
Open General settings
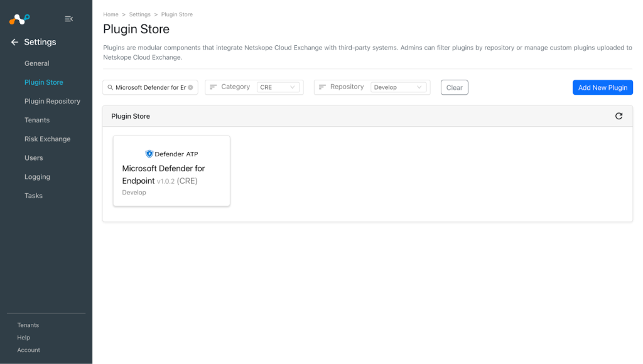(x=37, y=63)
